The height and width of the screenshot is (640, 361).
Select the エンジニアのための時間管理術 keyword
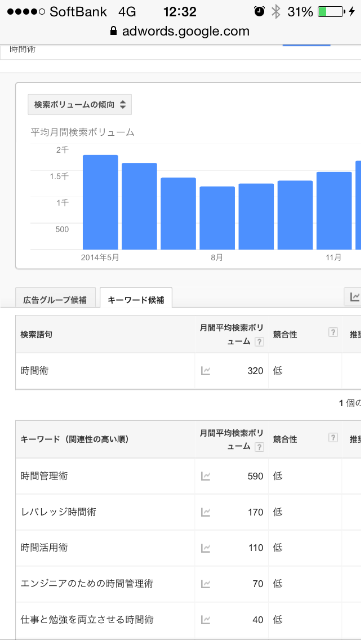coord(87,584)
